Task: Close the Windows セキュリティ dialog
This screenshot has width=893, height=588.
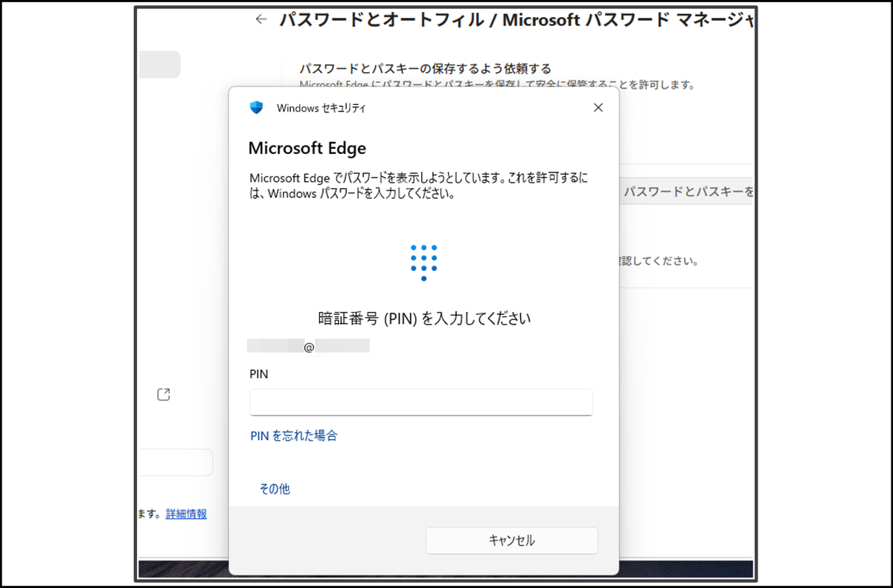Action: click(598, 108)
